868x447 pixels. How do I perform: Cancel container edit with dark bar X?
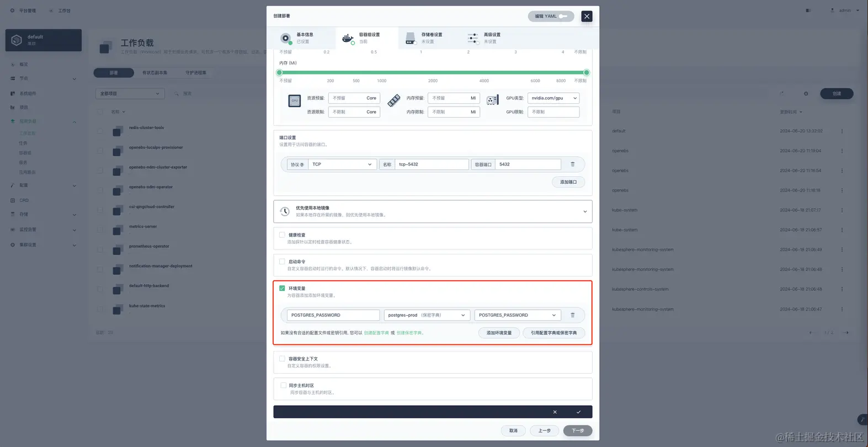(x=555, y=412)
